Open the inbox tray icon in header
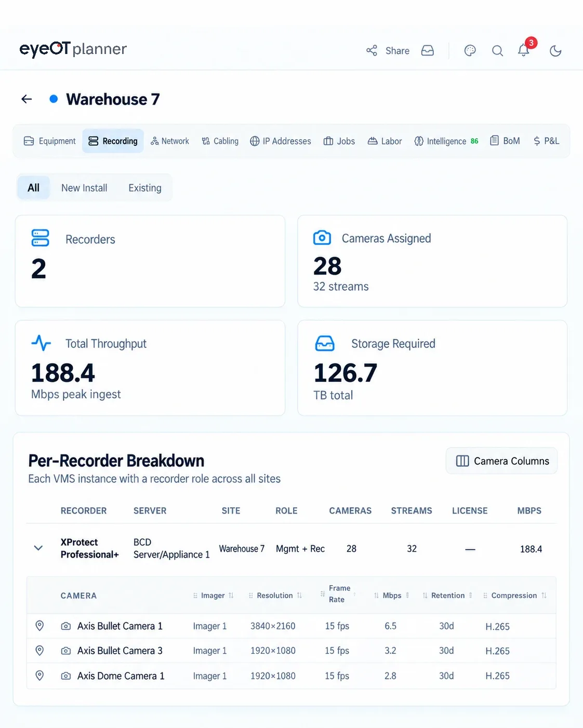Viewport: 583px width, 728px height. pos(428,50)
